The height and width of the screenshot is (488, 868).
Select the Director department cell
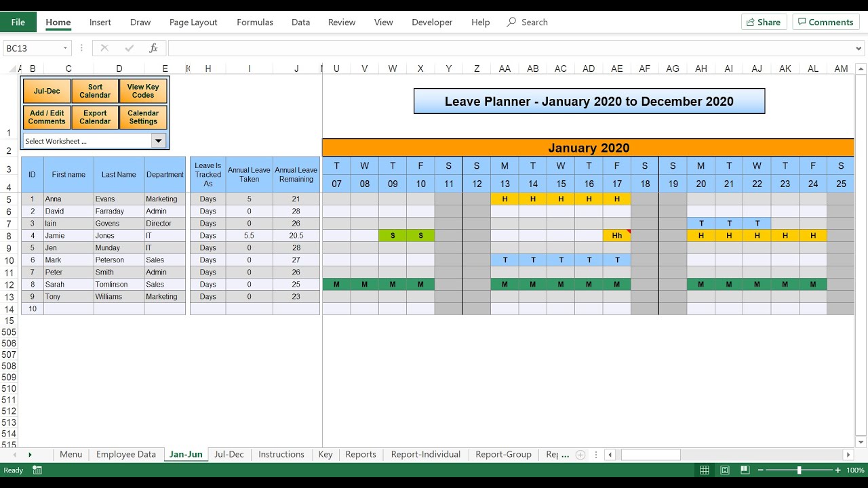[165, 224]
